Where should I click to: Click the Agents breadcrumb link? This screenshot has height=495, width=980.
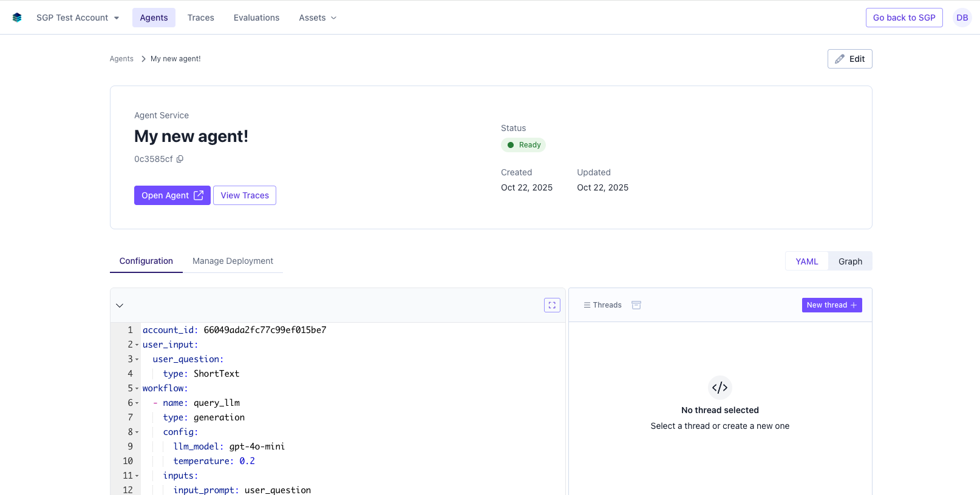(x=121, y=59)
